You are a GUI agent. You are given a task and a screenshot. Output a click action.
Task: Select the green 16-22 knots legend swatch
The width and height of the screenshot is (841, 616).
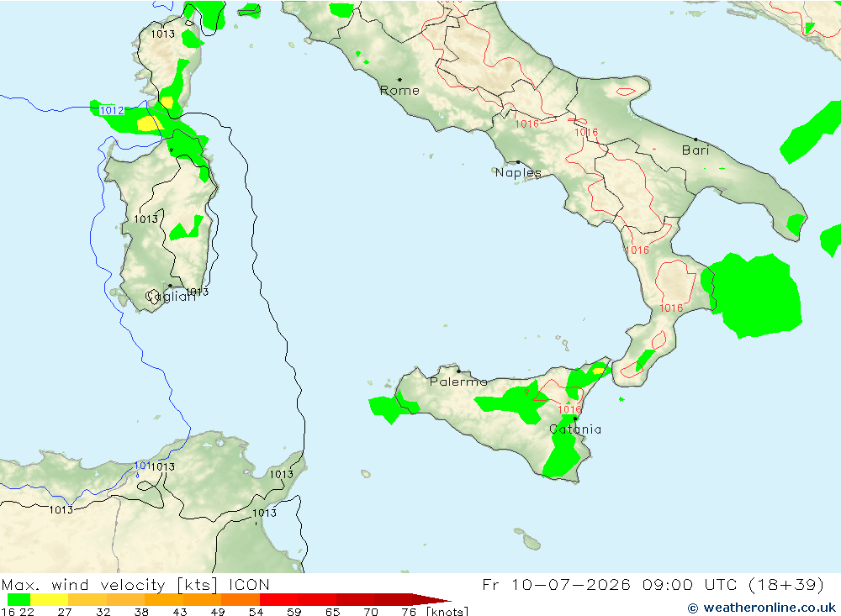(19, 599)
